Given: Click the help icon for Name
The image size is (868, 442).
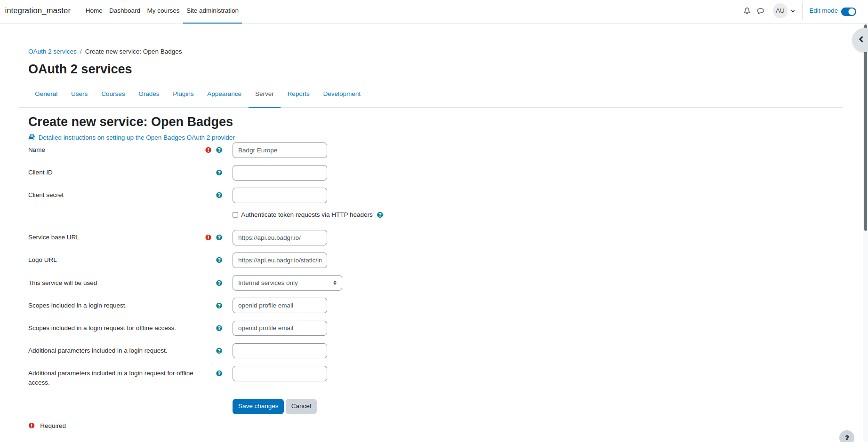Looking at the screenshot, I should (219, 150).
